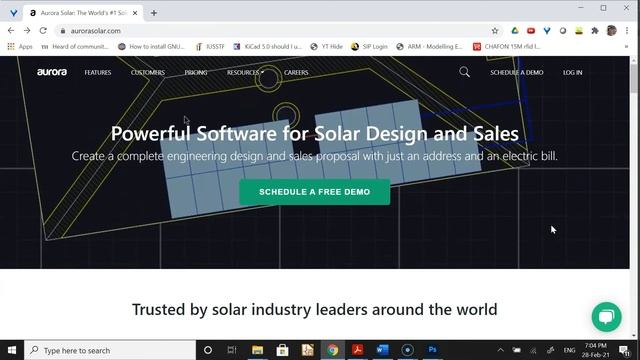Select the Aurora Solar browser tab
Screen dimensions: 640x360
(x=83, y=13)
